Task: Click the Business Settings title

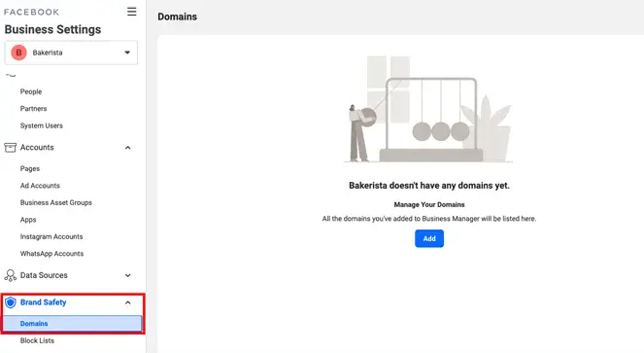Action: (52, 29)
